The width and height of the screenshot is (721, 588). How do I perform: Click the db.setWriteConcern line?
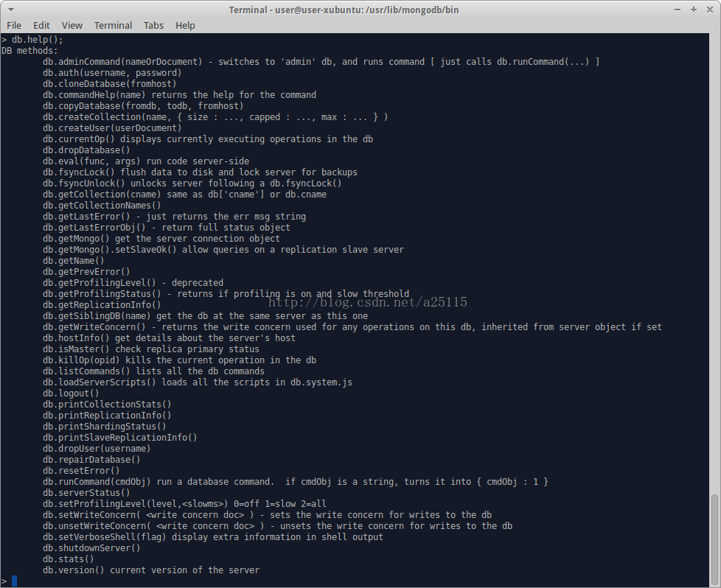(267, 515)
